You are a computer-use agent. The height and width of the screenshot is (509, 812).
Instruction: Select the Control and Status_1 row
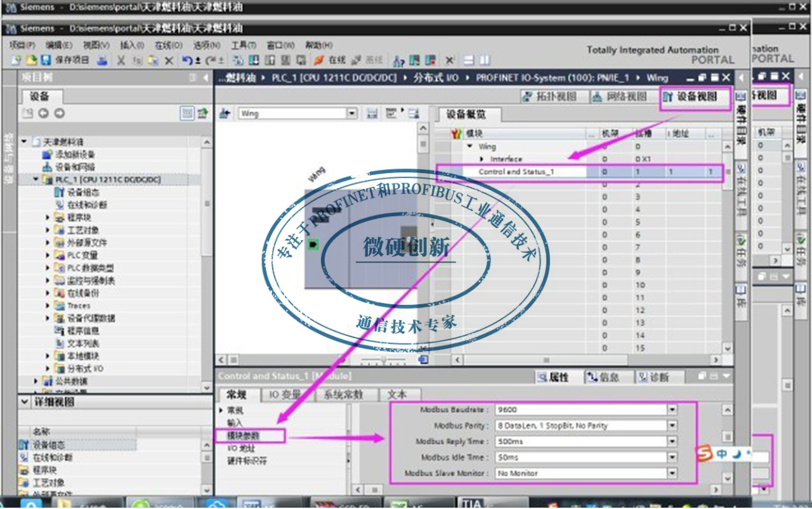click(579, 172)
